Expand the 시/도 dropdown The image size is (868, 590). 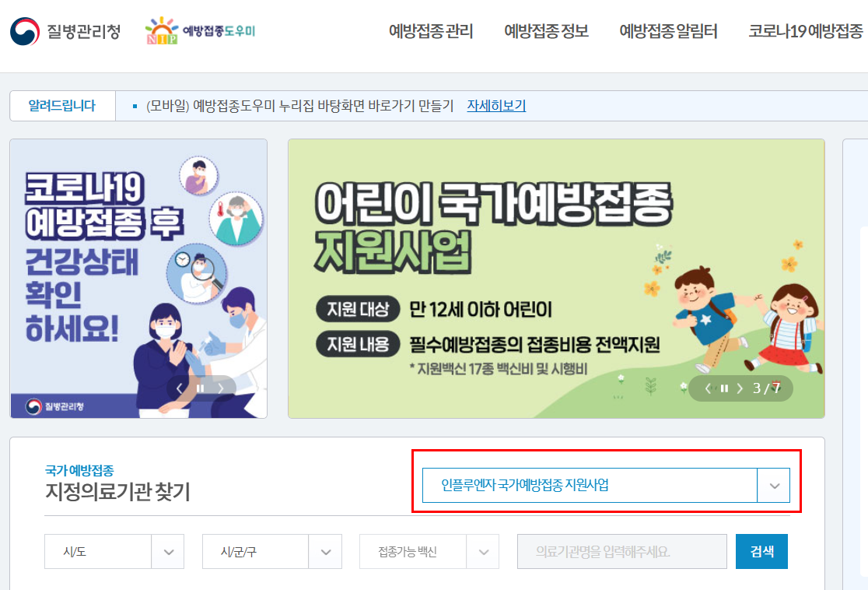(114, 551)
